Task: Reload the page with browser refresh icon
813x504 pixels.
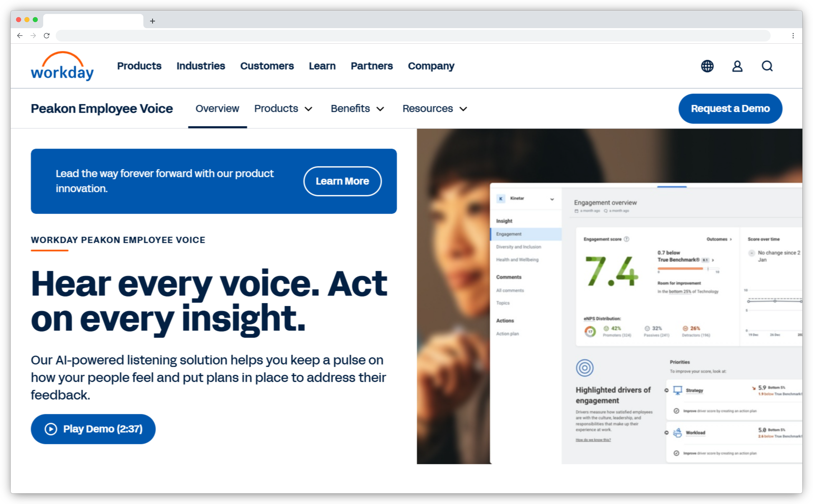Action: (47, 36)
